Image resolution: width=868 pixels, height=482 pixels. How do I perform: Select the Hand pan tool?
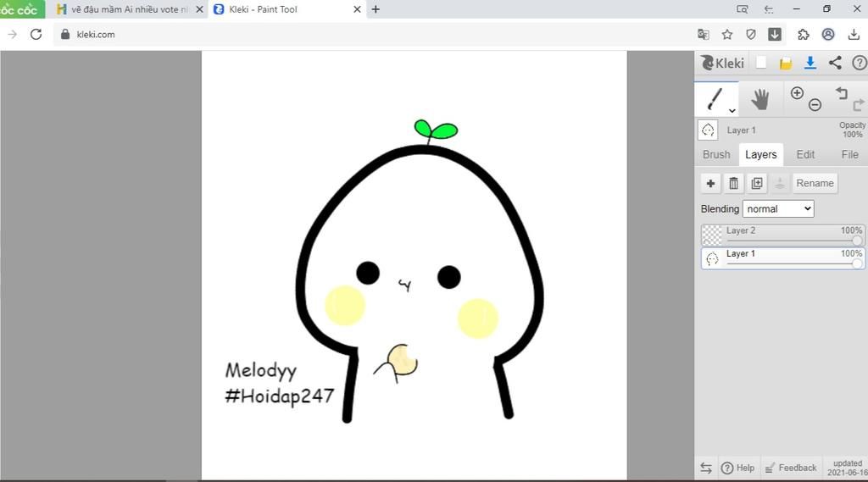point(760,100)
